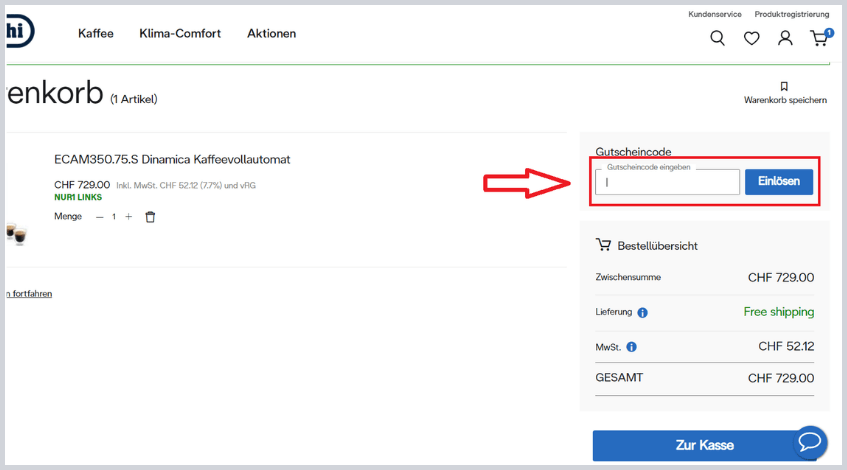Screen dimensions: 847x470
Task: Open the user account icon
Action: click(x=785, y=38)
